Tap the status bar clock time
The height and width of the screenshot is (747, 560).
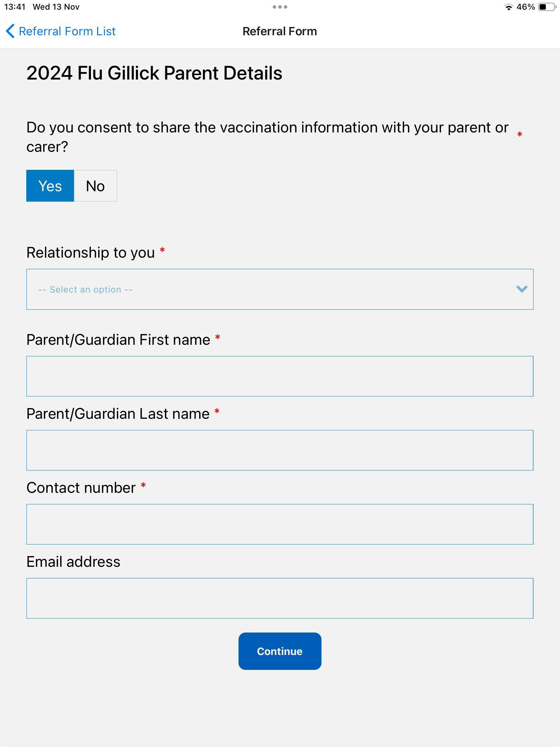[15, 7]
